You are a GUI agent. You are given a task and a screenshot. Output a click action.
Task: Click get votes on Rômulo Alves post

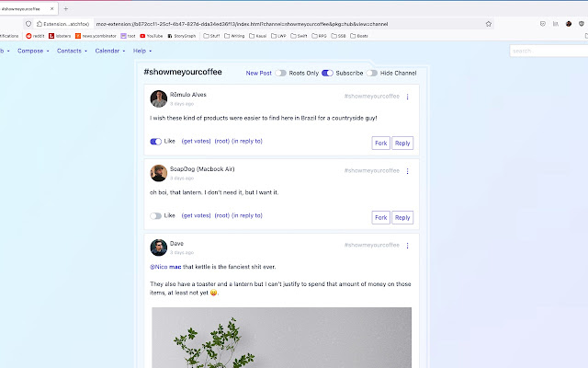pyautogui.click(x=196, y=141)
